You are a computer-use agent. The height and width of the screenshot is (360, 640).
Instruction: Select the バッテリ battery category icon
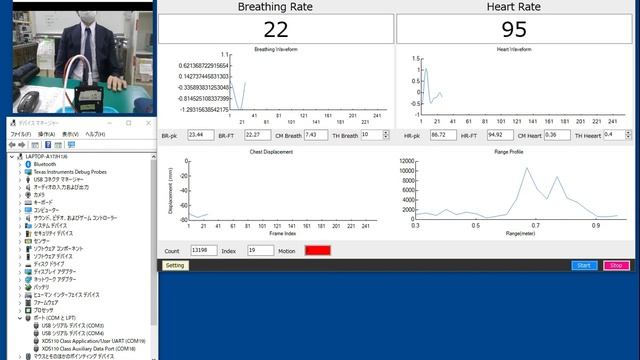point(28,287)
